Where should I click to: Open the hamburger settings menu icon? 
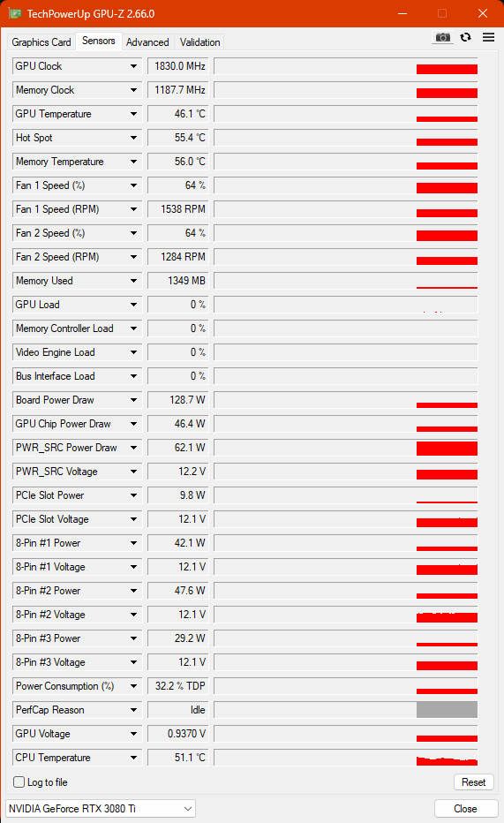click(488, 37)
